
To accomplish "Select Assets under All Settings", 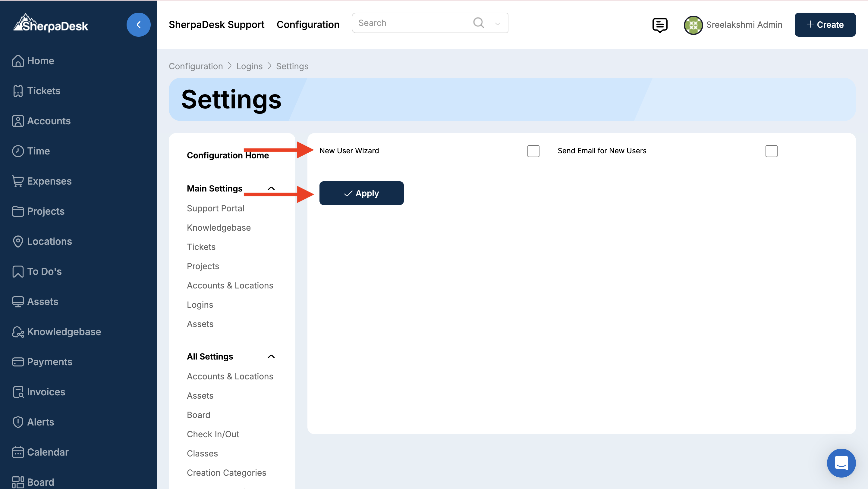I will point(200,396).
